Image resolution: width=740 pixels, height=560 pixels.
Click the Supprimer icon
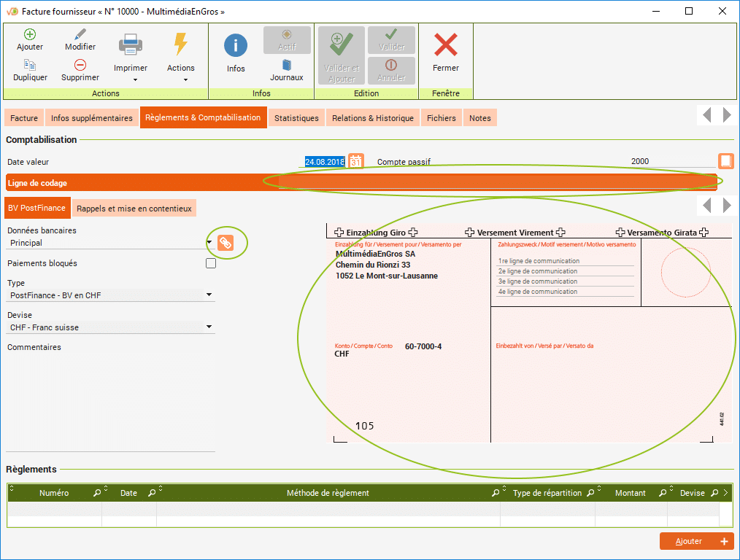pos(80,65)
